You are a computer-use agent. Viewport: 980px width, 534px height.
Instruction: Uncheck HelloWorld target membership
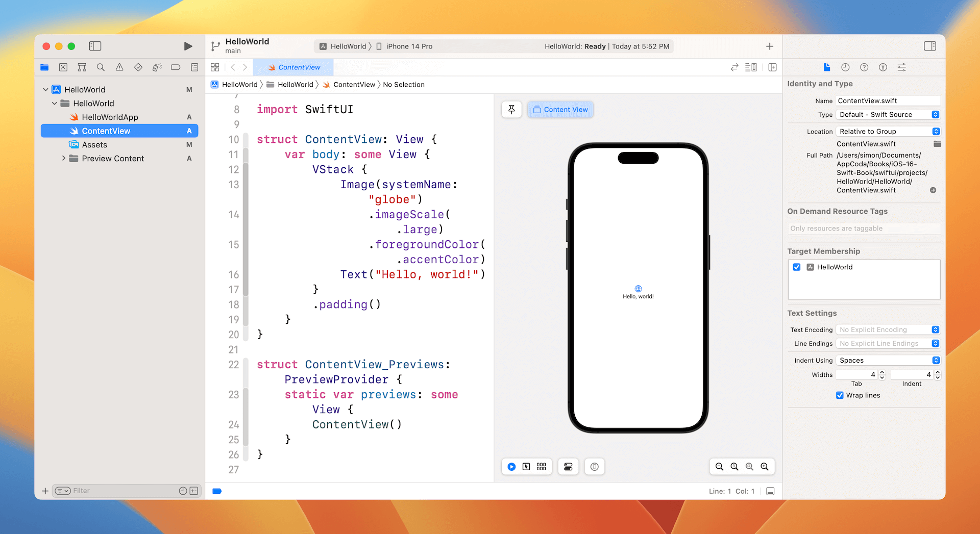797,267
